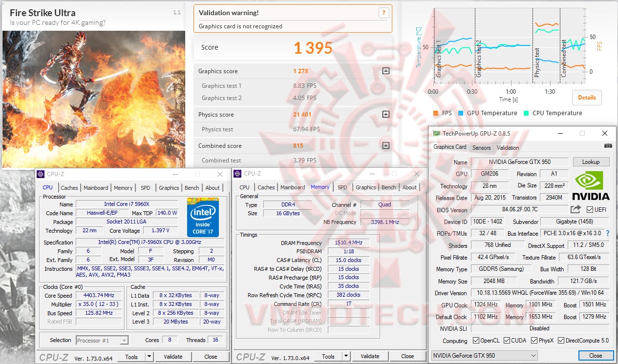Close the Memory CPU-Z window with X
Viewport: 618px width, 364px height.
416,173
